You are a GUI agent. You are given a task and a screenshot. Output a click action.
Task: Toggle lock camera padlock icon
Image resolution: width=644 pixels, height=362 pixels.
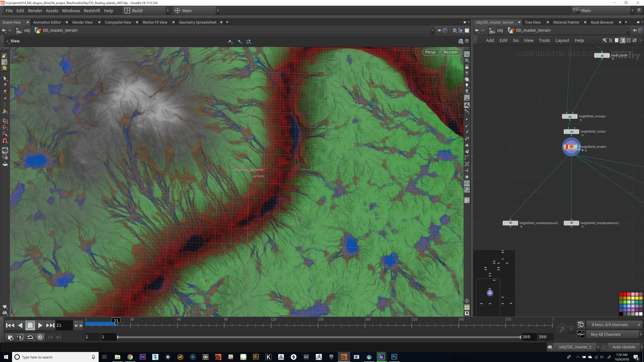coord(467,67)
